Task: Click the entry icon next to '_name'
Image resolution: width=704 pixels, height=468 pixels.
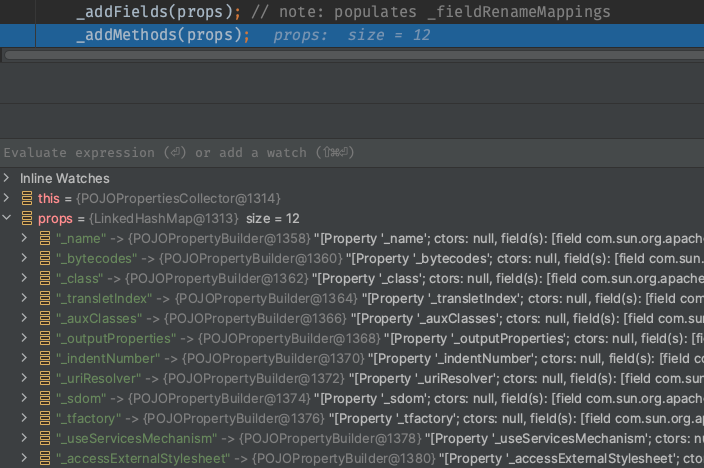Action: tap(45, 238)
